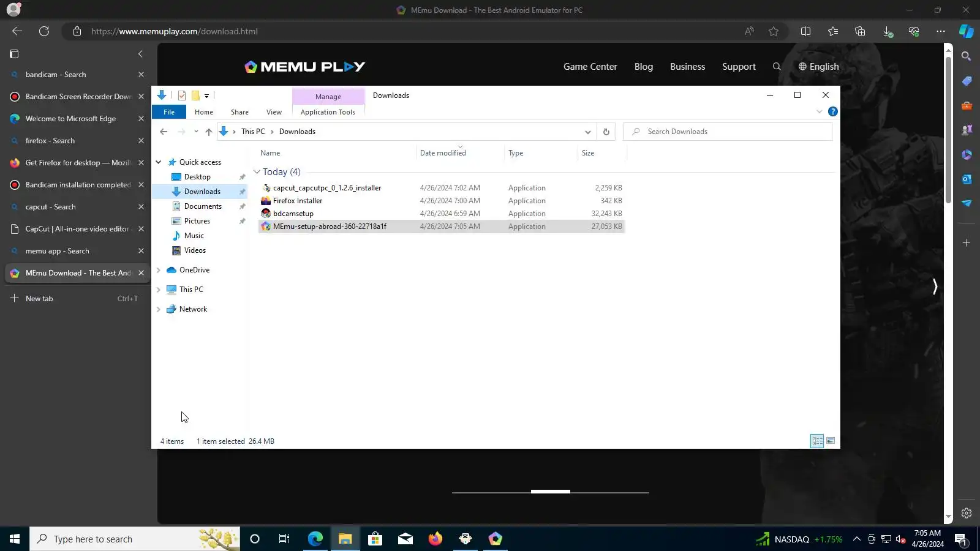Image resolution: width=980 pixels, height=551 pixels.
Task: Add app to Edge sidebar with plus
Action: (967, 243)
